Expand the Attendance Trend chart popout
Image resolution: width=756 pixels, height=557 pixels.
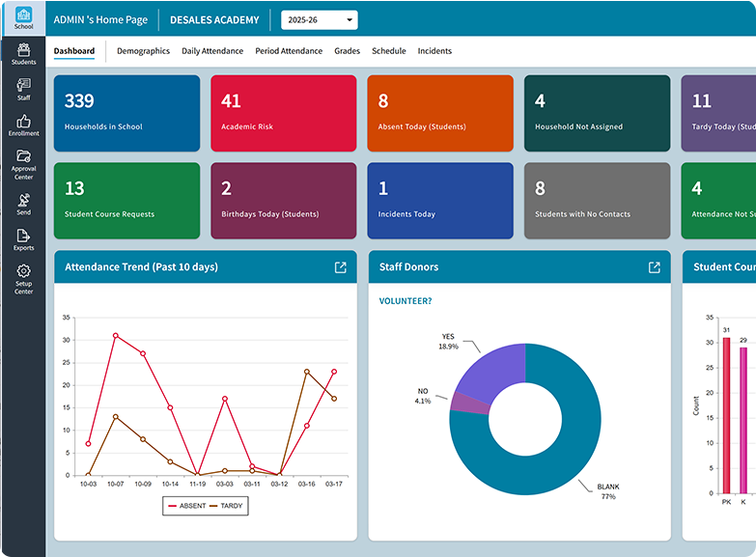click(x=341, y=267)
